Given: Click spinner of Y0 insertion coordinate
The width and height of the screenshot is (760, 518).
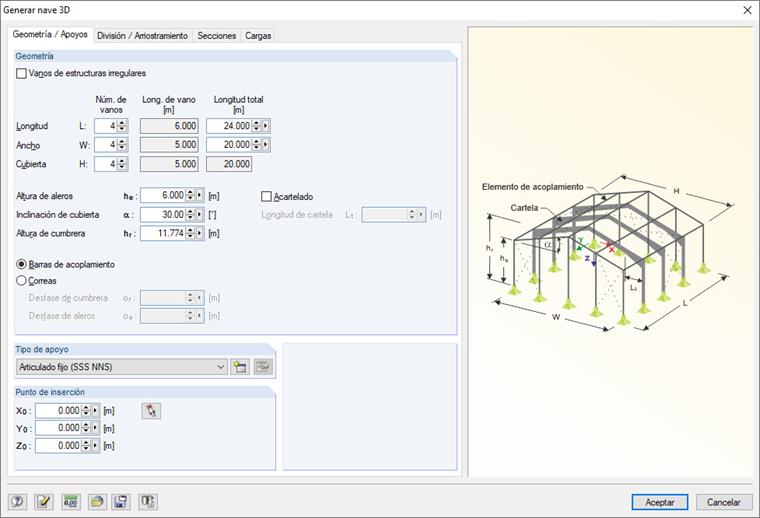Looking at the screenshot, I should [86, 428].
